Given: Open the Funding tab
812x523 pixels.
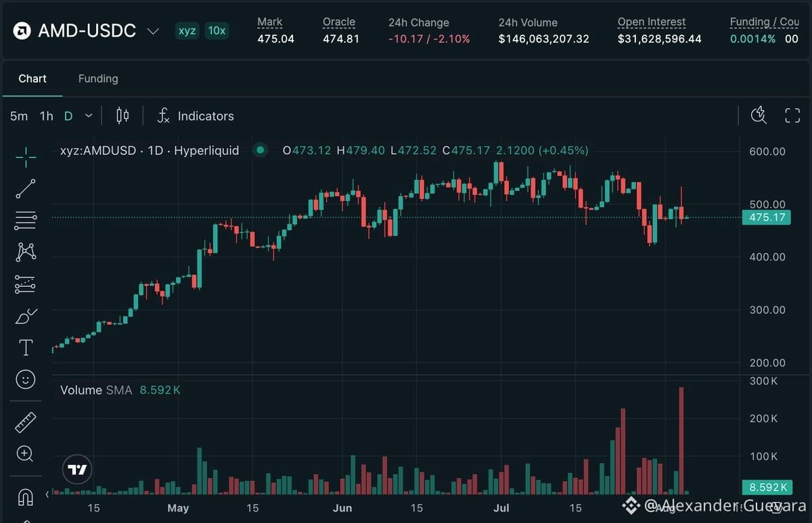Looking at the screenshot, I should pos(98,78).
